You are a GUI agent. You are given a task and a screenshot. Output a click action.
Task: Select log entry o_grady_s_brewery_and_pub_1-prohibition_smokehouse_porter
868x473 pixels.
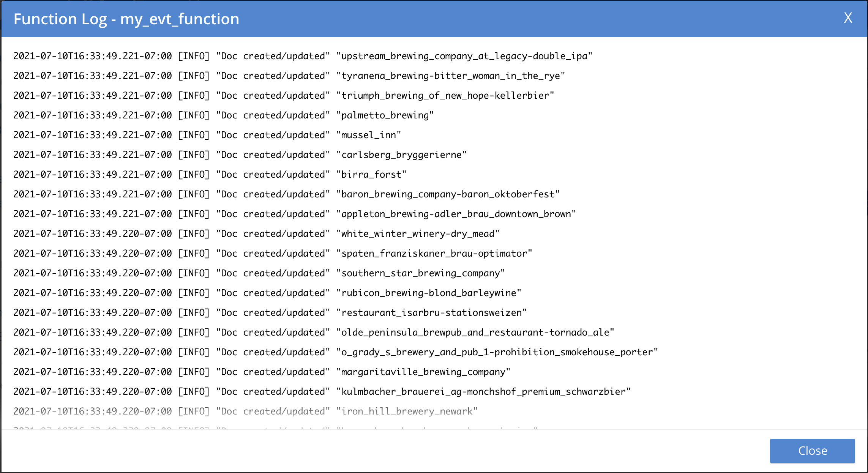tap(336, 352)
